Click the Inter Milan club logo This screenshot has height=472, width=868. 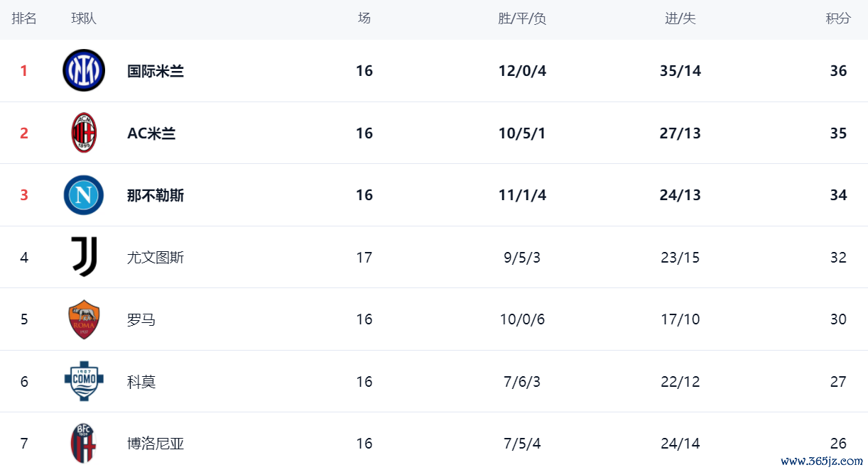click(x=84, y=70)
